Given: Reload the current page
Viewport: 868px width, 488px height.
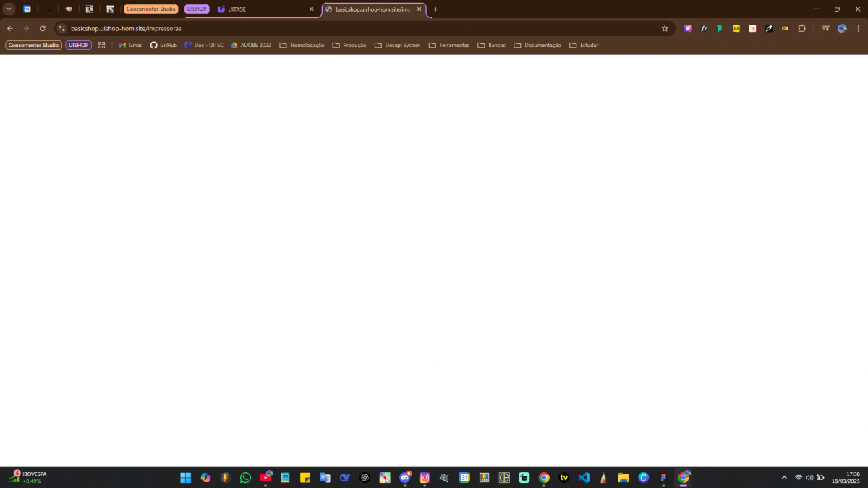Looking at the screenshot, I should [43, 28].
